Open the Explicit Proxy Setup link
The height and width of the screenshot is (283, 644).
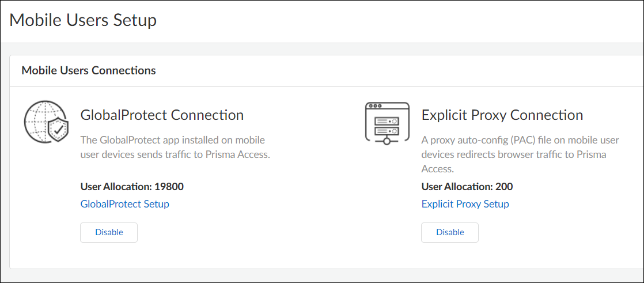coord(465,204)
